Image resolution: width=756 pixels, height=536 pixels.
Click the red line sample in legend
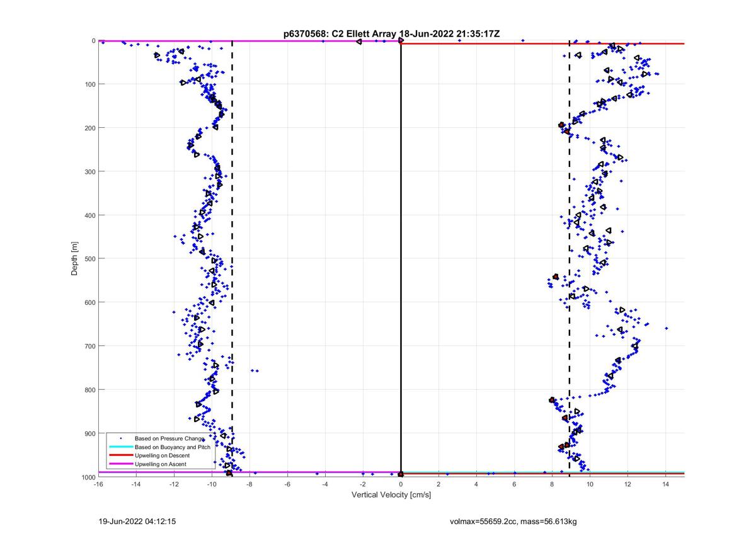(x=120, y=455)
